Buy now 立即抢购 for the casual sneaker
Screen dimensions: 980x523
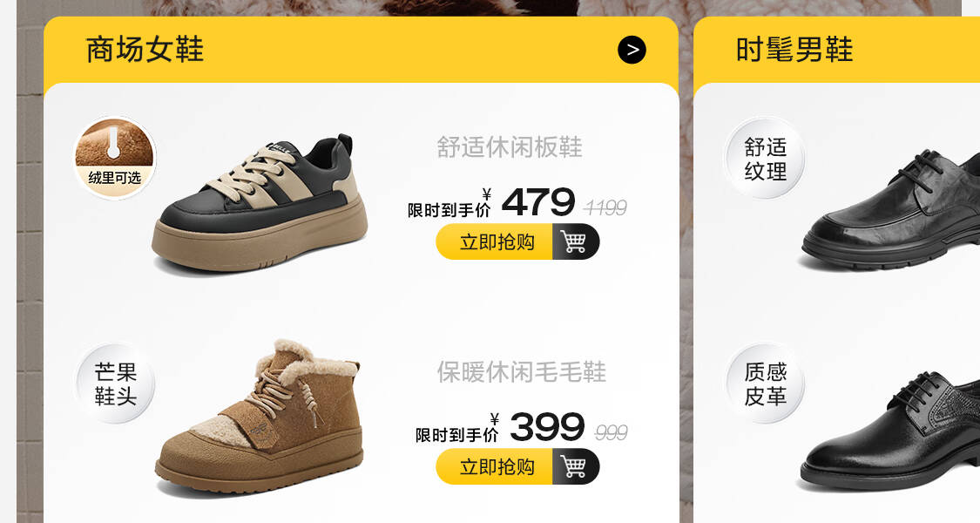tap(497, 241)
